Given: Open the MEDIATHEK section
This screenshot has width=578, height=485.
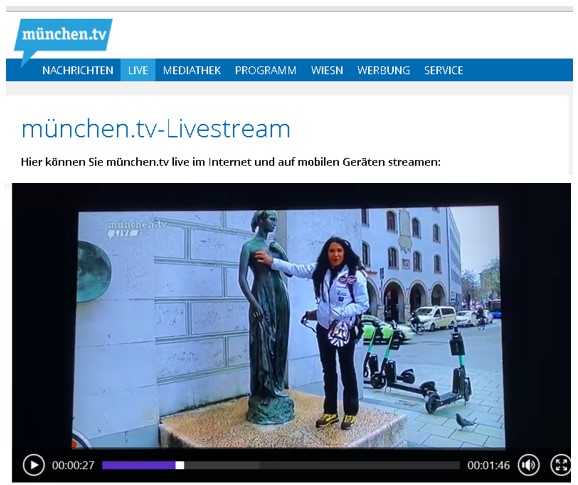Looking at the screenshot, I should pos(192,70).
